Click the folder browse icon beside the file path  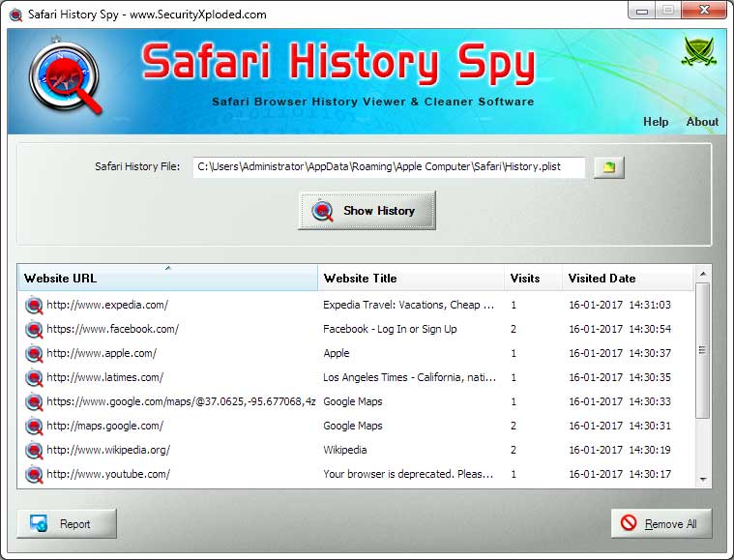608,167
